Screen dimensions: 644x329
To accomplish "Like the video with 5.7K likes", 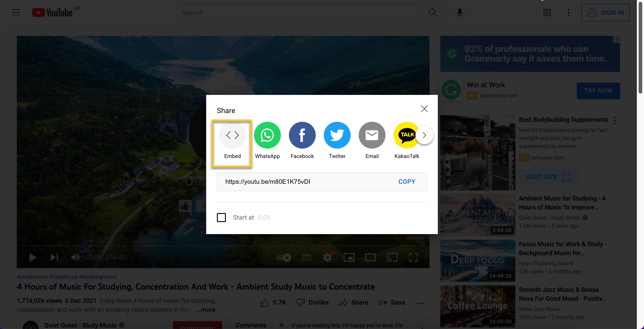I will tap(273, 303).
